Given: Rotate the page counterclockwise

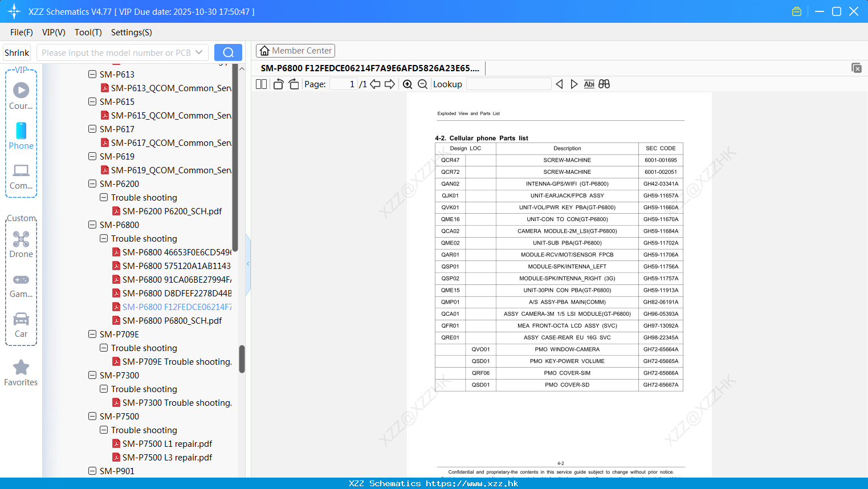Looking at the screenshot, I should click(x=278, y=84).
